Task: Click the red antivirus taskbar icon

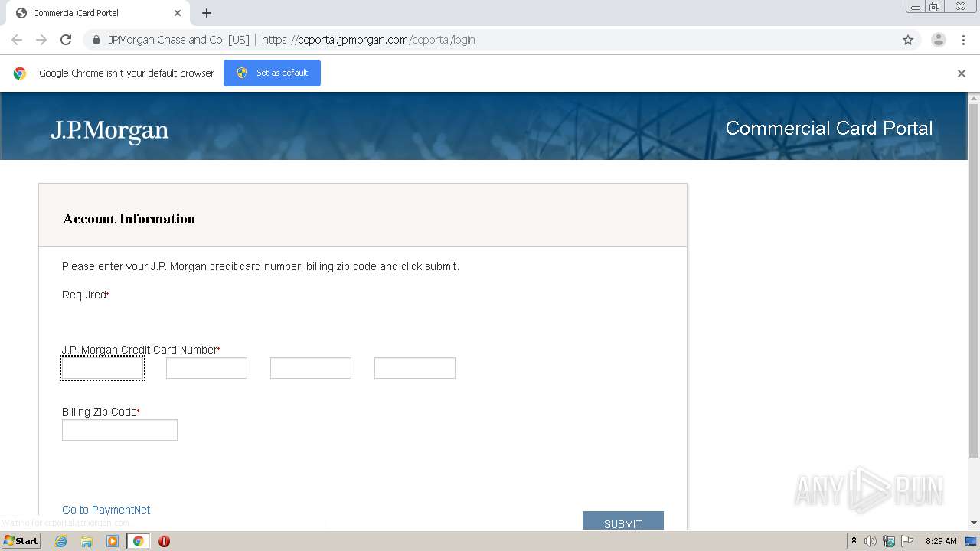Action: pyautogui.click(x=164, y=541)
